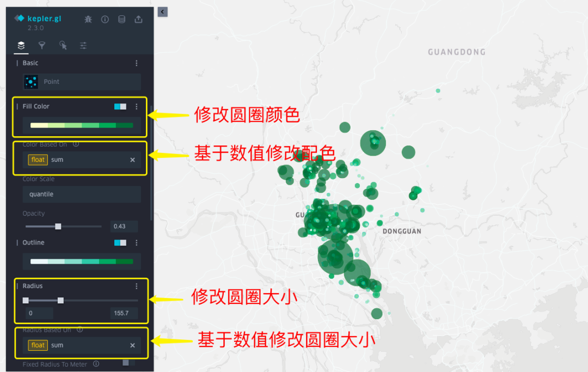Click the share/export icon
The height and width of the screenshot is (372, 588).
[139, 19]
